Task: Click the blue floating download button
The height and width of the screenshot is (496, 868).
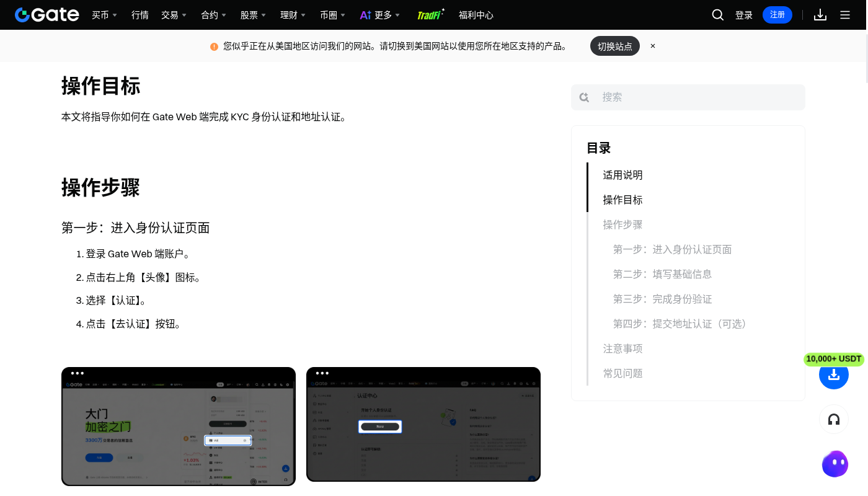Action: pos(834,374)
